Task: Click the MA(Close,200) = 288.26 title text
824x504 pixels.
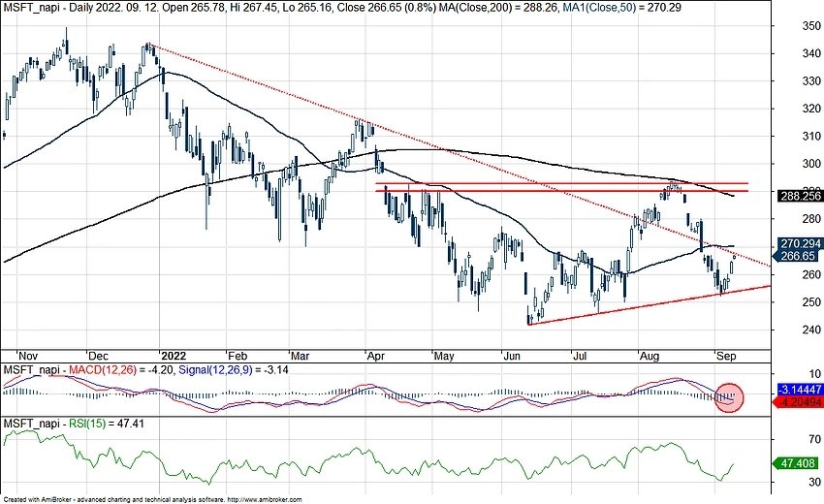Action: tap(496, 8)
